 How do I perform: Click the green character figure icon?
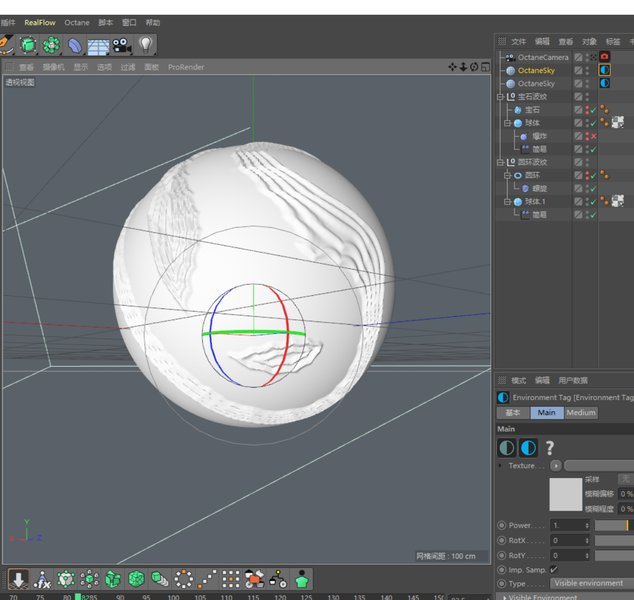(x=302, y=579)
